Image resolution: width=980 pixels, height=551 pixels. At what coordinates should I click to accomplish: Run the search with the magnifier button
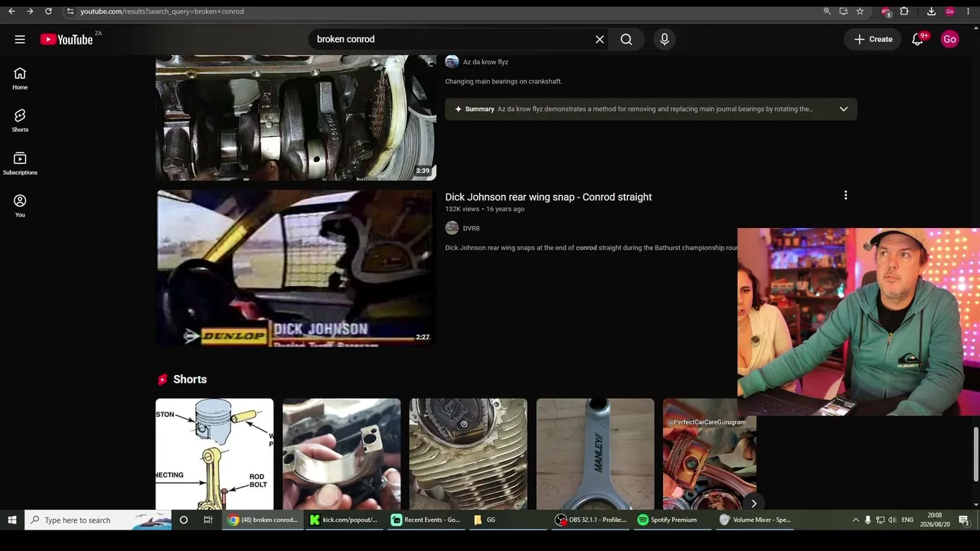626,39
